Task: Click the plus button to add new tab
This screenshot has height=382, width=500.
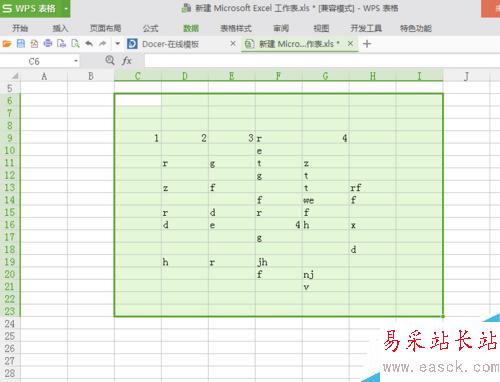Action: pyautogui.click(x=367, y=44)
